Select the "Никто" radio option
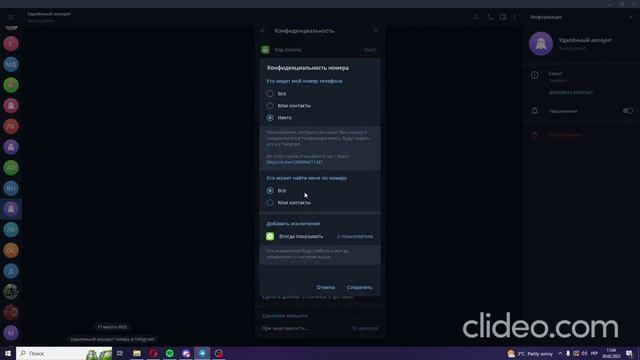The height and width of the screenshot is (360, 640). (279, 118)
